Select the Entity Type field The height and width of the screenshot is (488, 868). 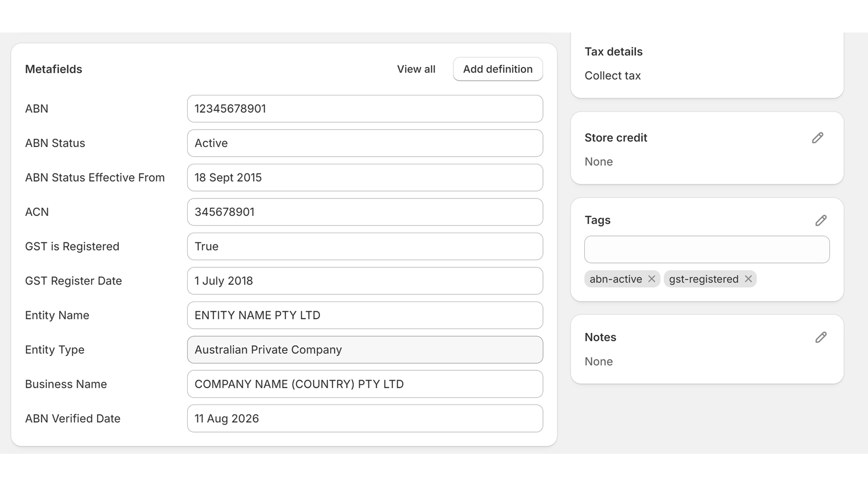[x=365, y=350]
